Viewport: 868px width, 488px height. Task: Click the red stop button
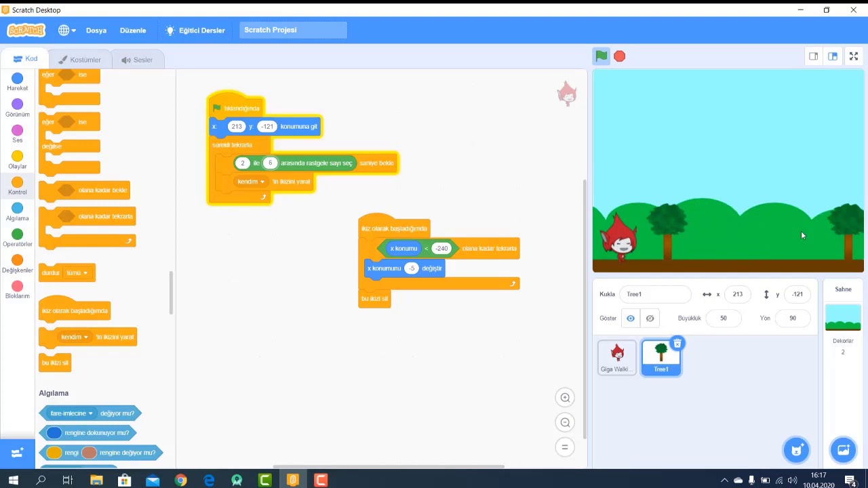tap(620, 56)
